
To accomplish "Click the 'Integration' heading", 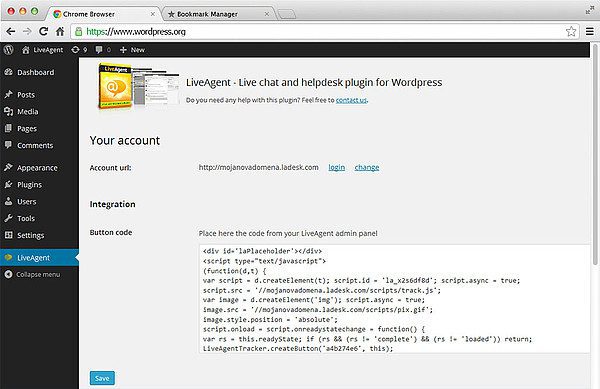I will tap(112, 204).
